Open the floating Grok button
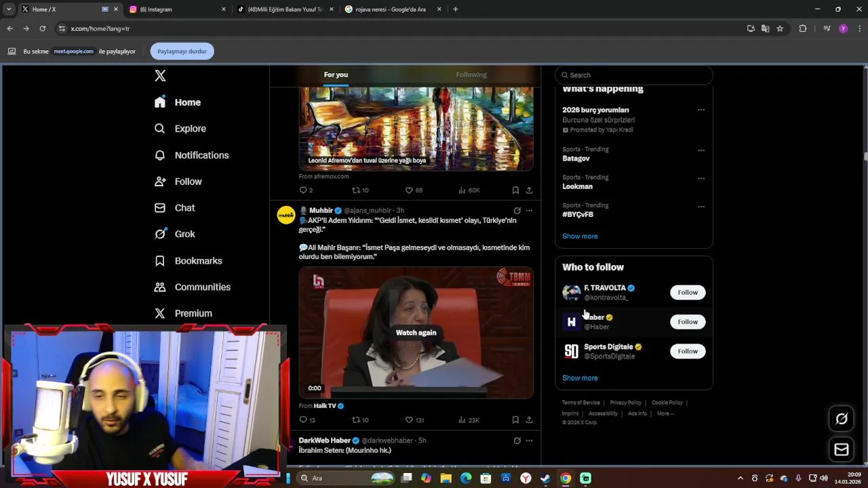The image size is (868, 488). coord(842,419)
